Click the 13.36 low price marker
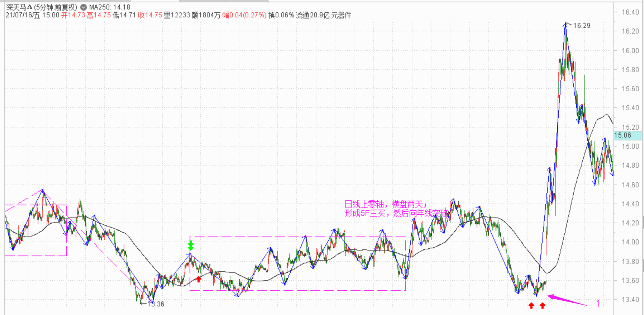The image size is (644, 315). tap(156, 304)
